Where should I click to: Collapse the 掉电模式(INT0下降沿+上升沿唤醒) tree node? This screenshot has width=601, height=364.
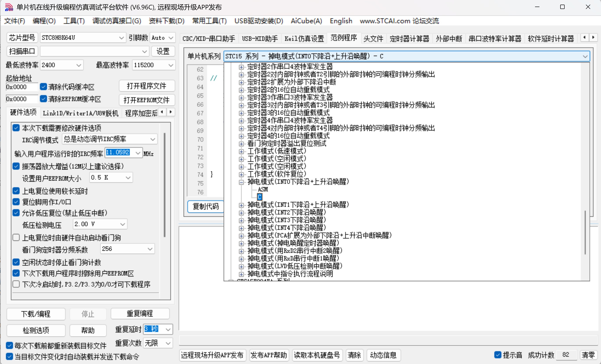coord(241,182)
